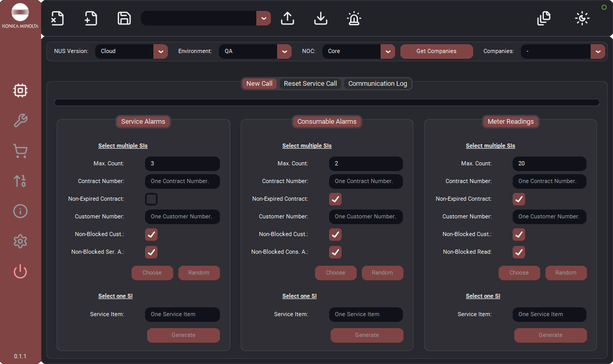This screenshot has width=613, height=364.
Task: Open the Communication Log tab
Action: click(x=377, y=84)
